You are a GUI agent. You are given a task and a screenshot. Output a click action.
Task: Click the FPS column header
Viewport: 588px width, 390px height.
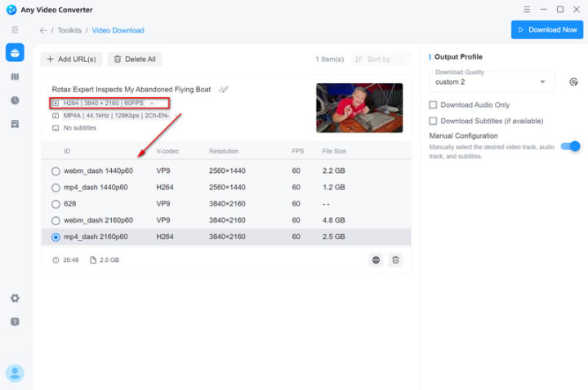pyautogui.click(x=298, y=151)
